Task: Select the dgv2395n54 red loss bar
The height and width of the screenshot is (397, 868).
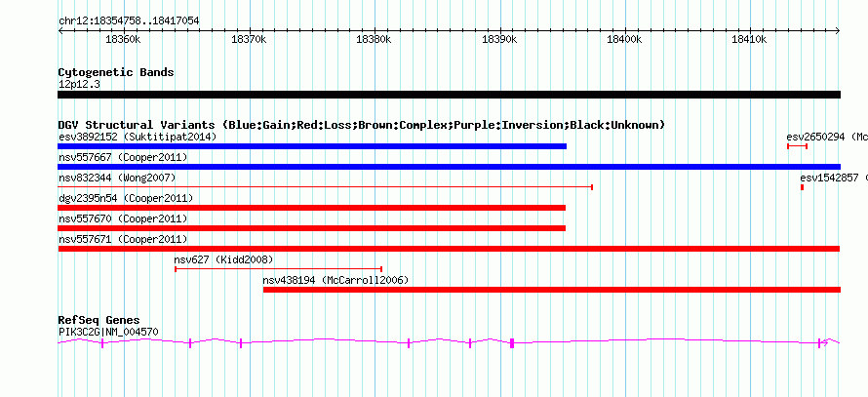Action: click(312, 208)
